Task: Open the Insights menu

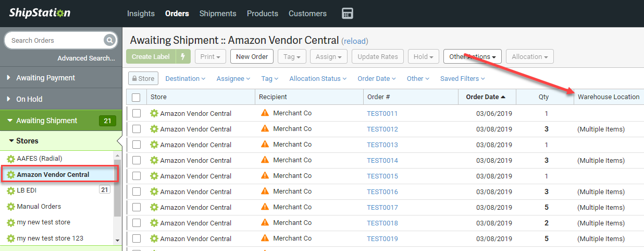Action: pyautogui.click(x=141, y=14)
